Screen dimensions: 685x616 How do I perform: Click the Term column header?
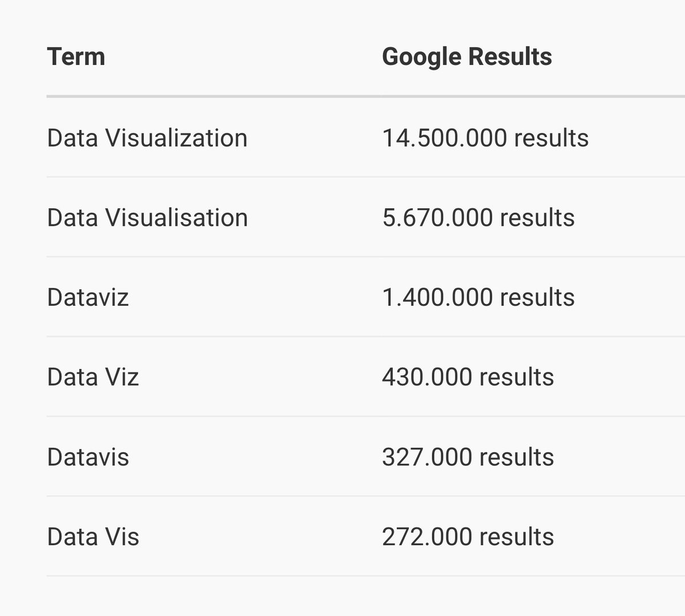pos(76,56)
